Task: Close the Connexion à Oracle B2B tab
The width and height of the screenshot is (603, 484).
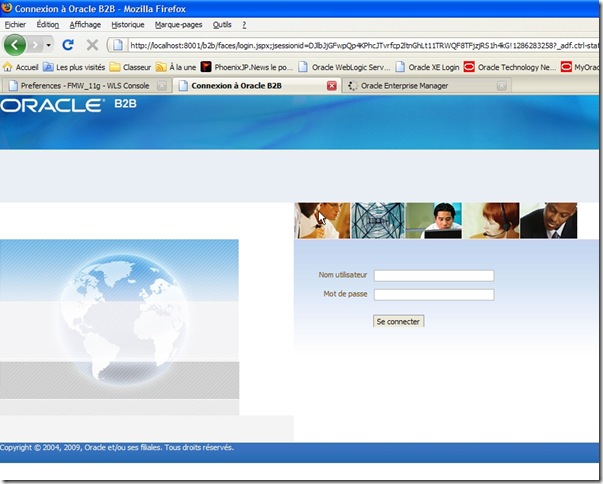Action: click(331, 86)
